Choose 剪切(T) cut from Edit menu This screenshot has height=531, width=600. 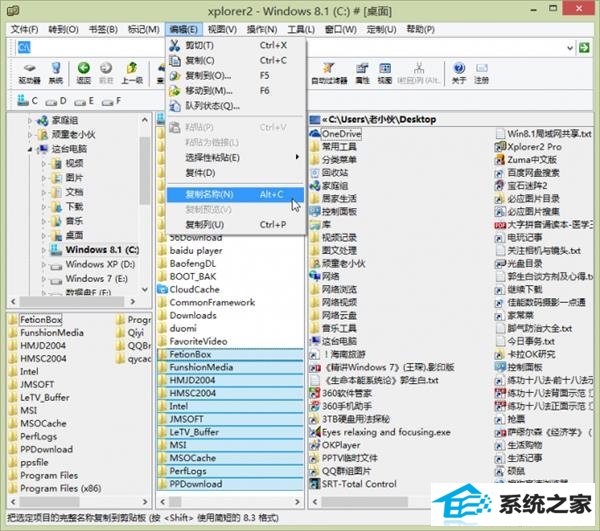coord(235,45)
